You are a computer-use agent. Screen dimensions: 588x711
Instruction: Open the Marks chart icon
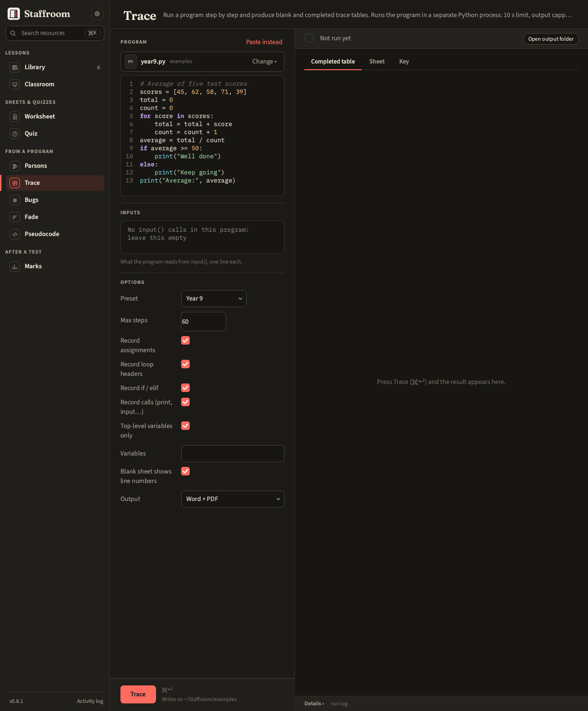point(15,266)
